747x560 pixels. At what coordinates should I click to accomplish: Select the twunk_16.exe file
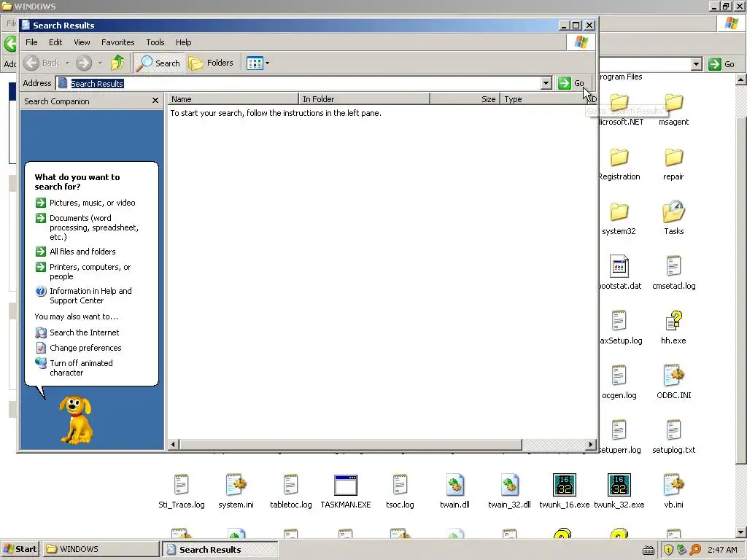pos(564,492)
